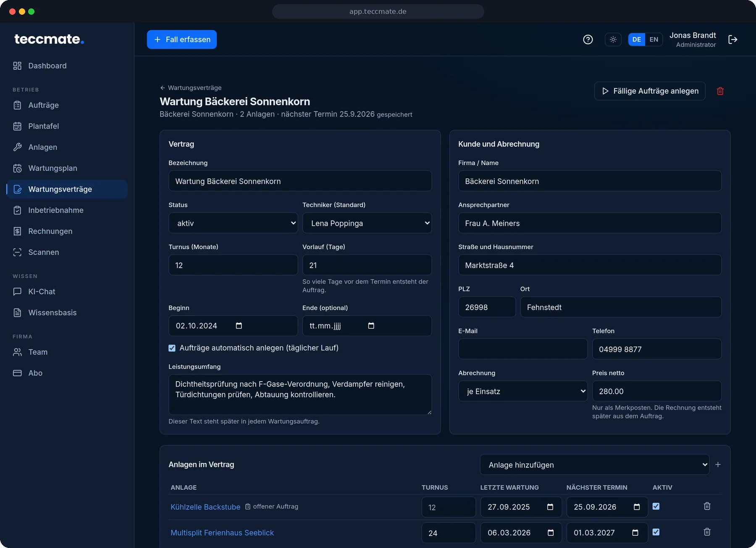This screenshot has width=756, height=548.
Task: Click the logout icon next to Jonas Brandt
Action: pyautogui.click(x=733, y=40)
